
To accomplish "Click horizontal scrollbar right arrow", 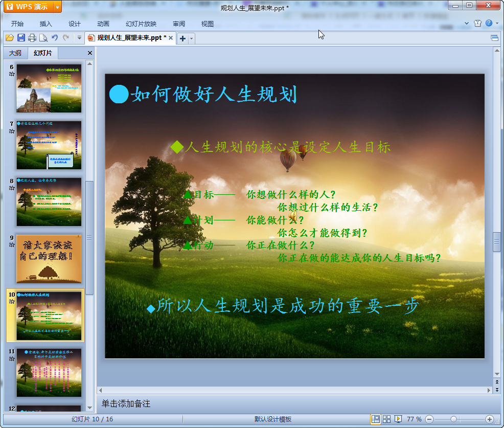I will (489, 390).
